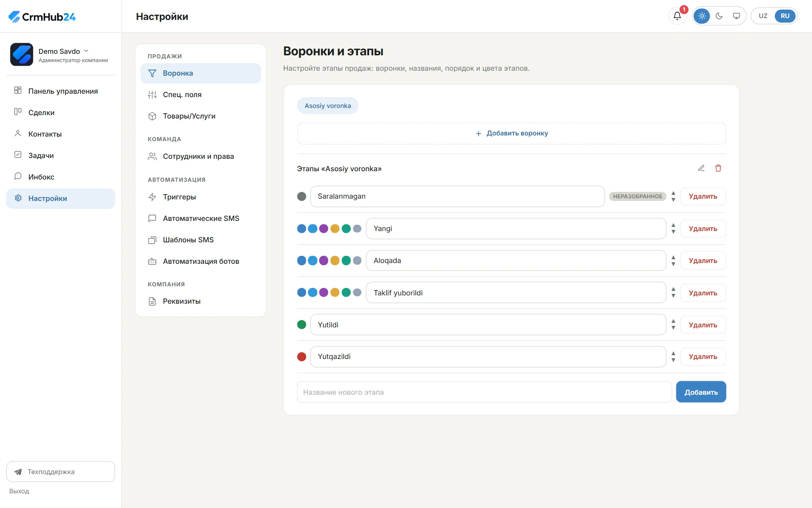
Task: Switch language to UZ
Action: (763, 16)
